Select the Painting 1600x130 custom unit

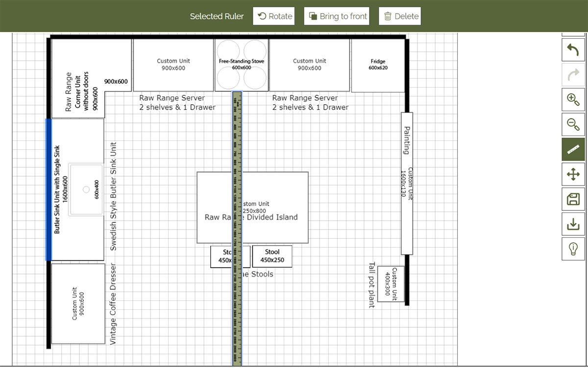pyautogui.click(x=407, y=184)
